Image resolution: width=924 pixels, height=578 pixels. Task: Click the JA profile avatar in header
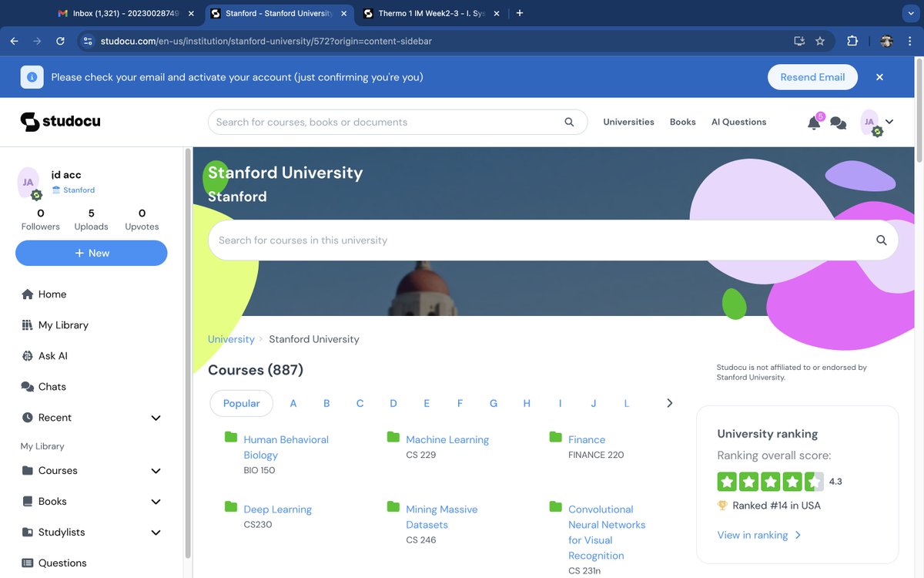pyautogui.click(x=870, y=122)
